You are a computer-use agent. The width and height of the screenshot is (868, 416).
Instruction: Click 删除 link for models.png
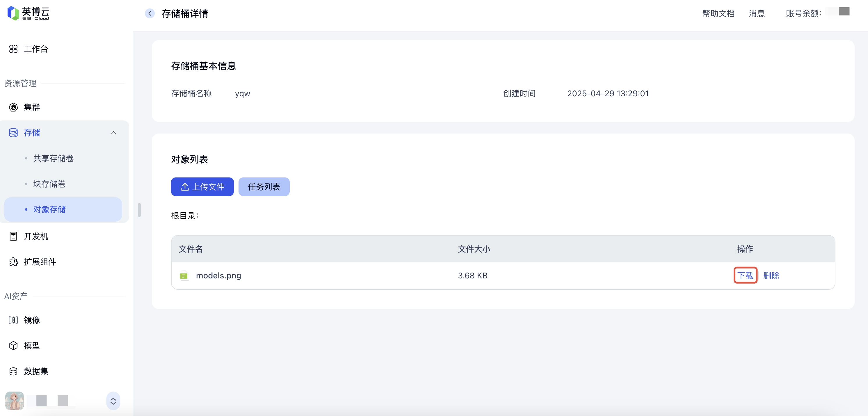click(771, 275)
